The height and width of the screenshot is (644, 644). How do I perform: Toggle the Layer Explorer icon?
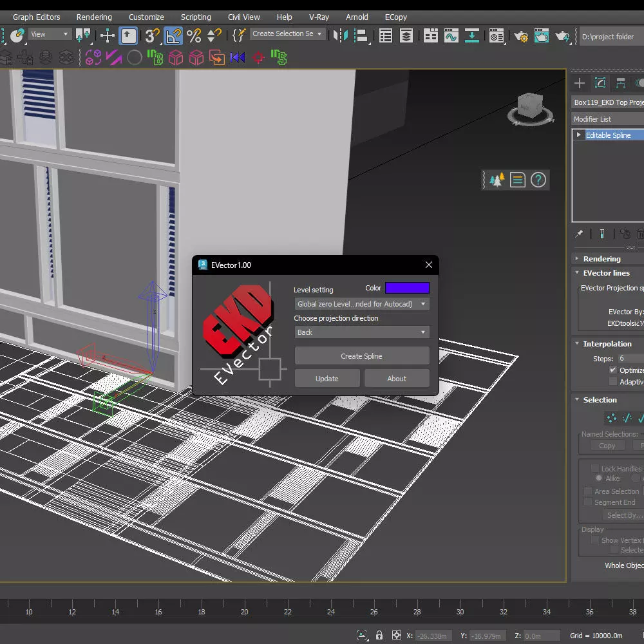406,35
